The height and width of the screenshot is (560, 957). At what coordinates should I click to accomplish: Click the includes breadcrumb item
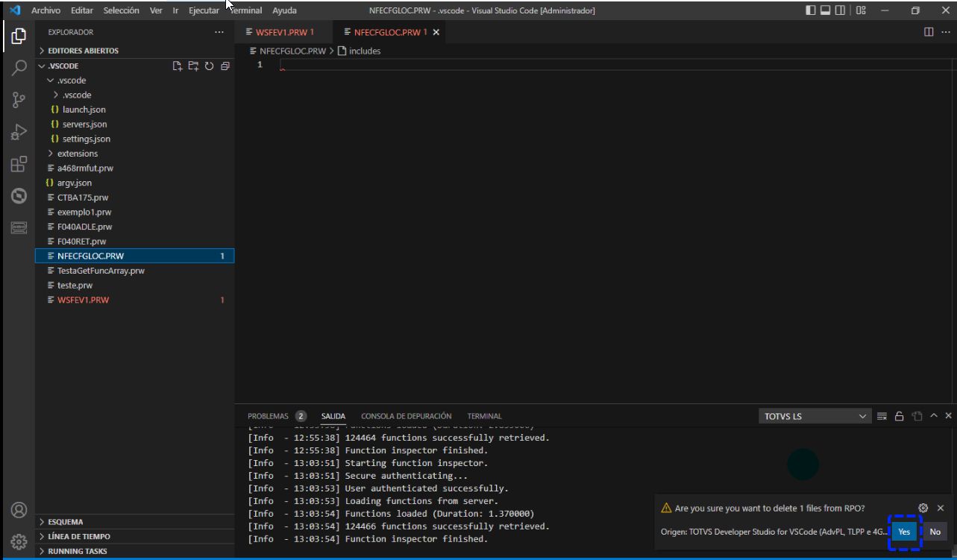[x=359, y=51]
